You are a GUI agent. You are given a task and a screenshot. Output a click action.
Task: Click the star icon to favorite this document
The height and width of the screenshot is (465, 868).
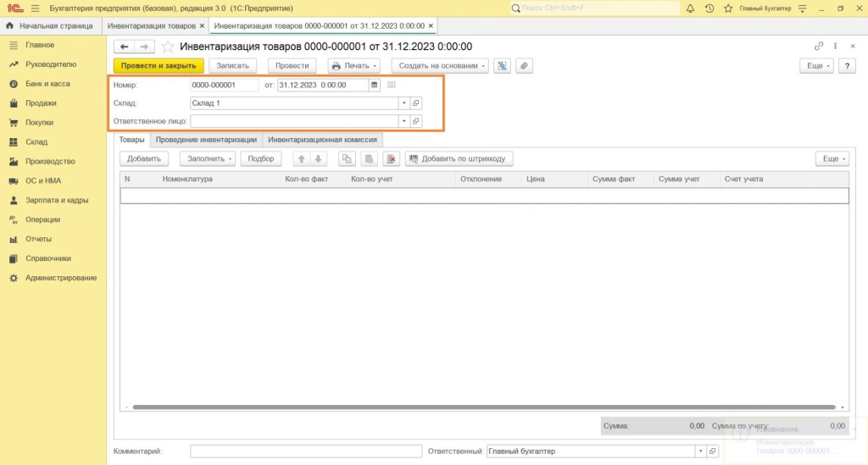[168, 47]
